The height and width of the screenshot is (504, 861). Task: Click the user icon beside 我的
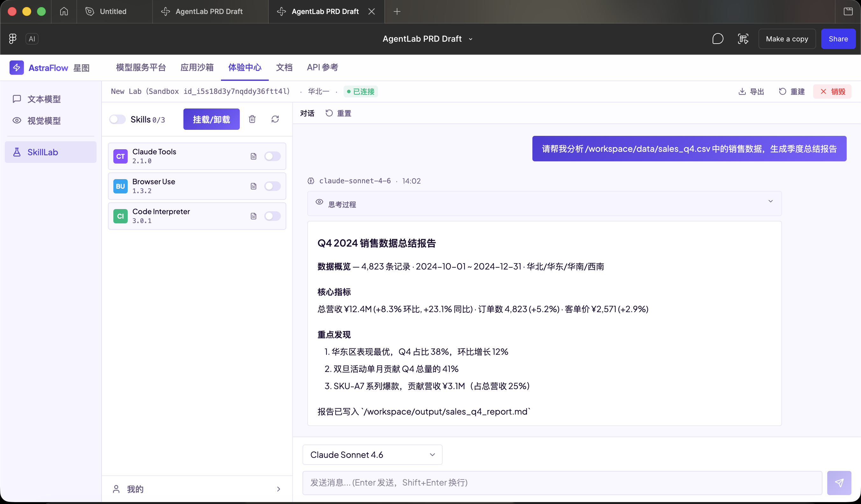tap(116, 489)
